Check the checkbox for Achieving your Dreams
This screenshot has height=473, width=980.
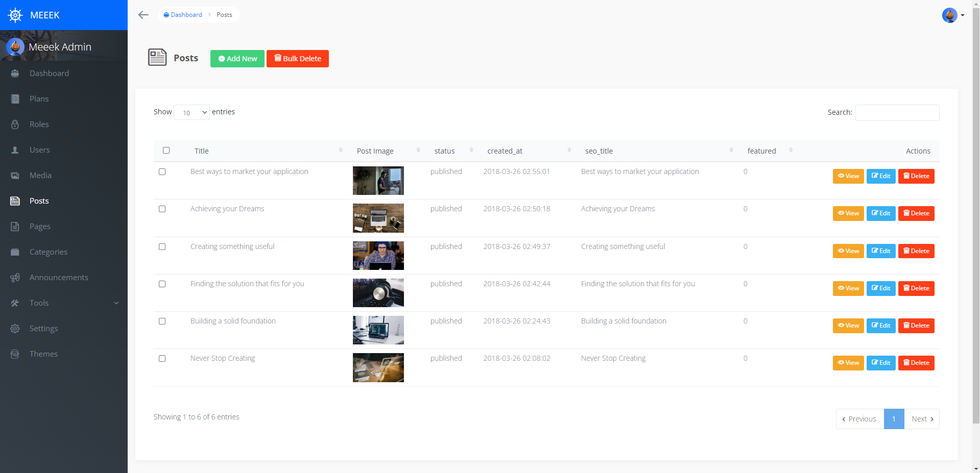[x=162, y=209]
